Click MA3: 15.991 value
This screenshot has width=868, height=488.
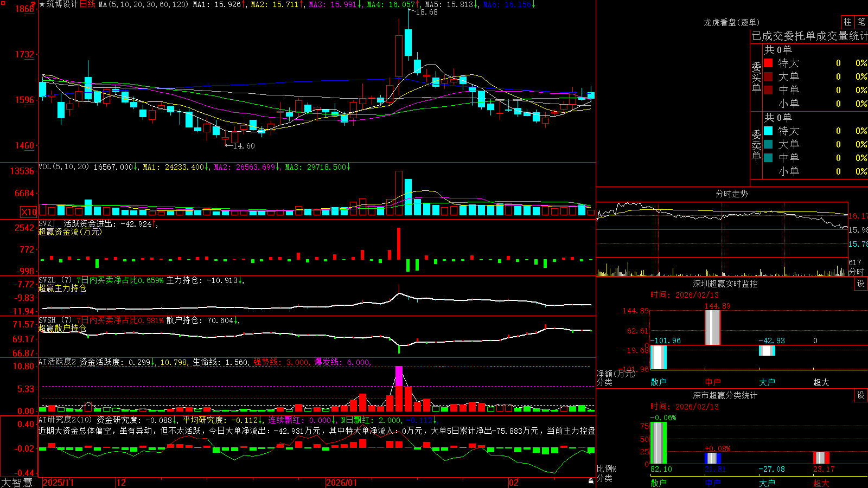(333, 4)
